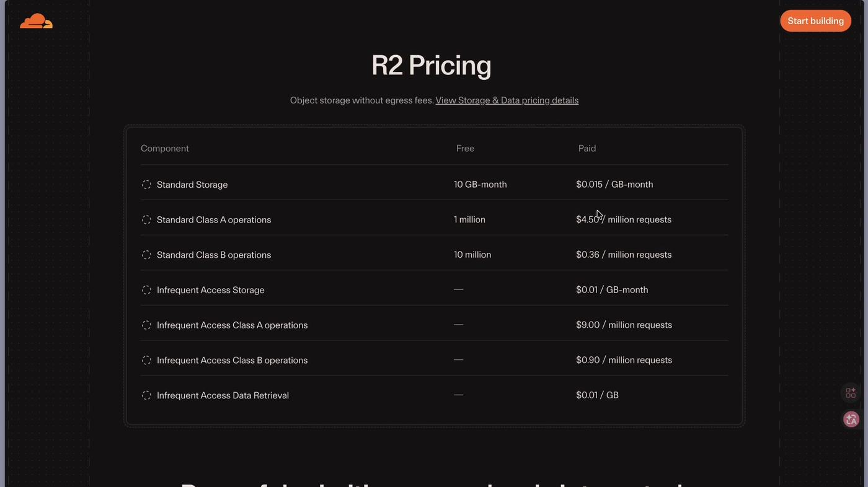Click the Standard Class B operations icon
This screenshot has height=487, width=868.
click(x=146, y=255)
